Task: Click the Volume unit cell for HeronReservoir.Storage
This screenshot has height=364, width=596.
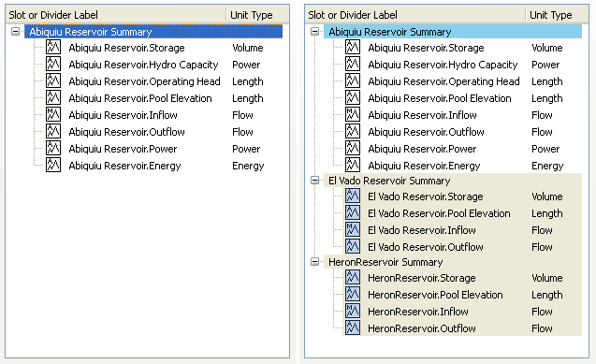Action: pyautogui.click(x=547, y=278)
